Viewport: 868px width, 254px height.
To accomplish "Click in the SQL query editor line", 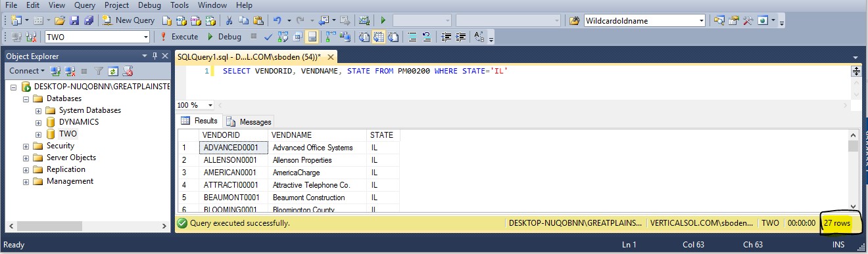I will point(365,71).
